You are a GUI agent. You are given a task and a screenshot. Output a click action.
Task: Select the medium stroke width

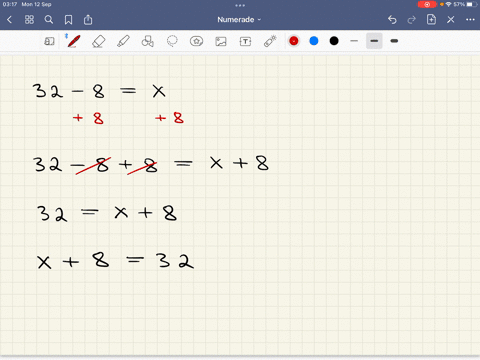pos(374,41)
